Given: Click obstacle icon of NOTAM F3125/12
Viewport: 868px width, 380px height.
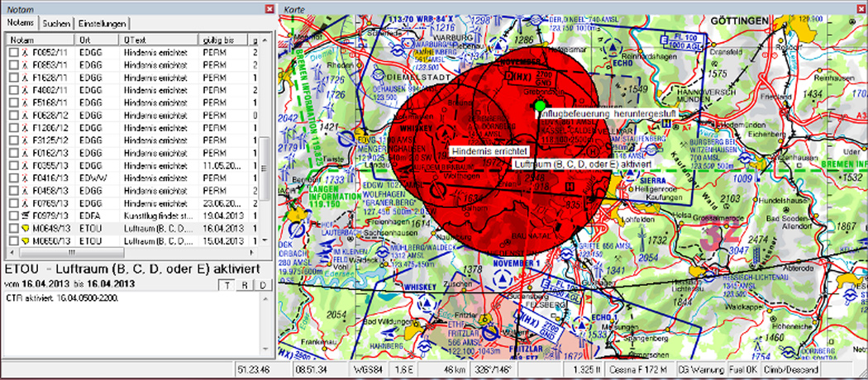Looking at the screenshot, I should coord(26,139).
